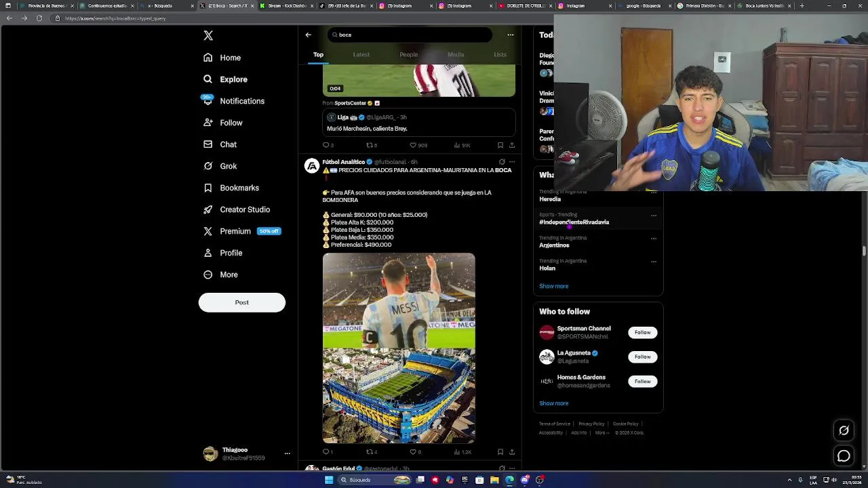Follow La Agusneta
868x488 pixels.
pos(642,357)
